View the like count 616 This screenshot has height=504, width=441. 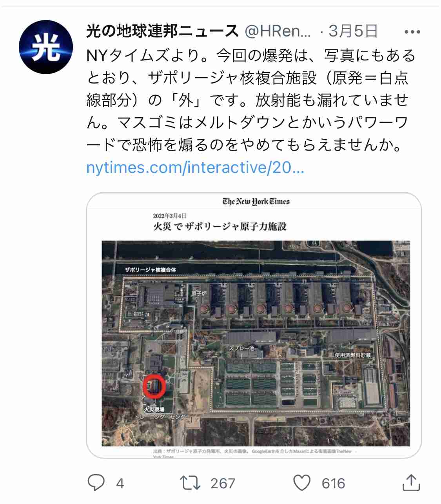333,483
